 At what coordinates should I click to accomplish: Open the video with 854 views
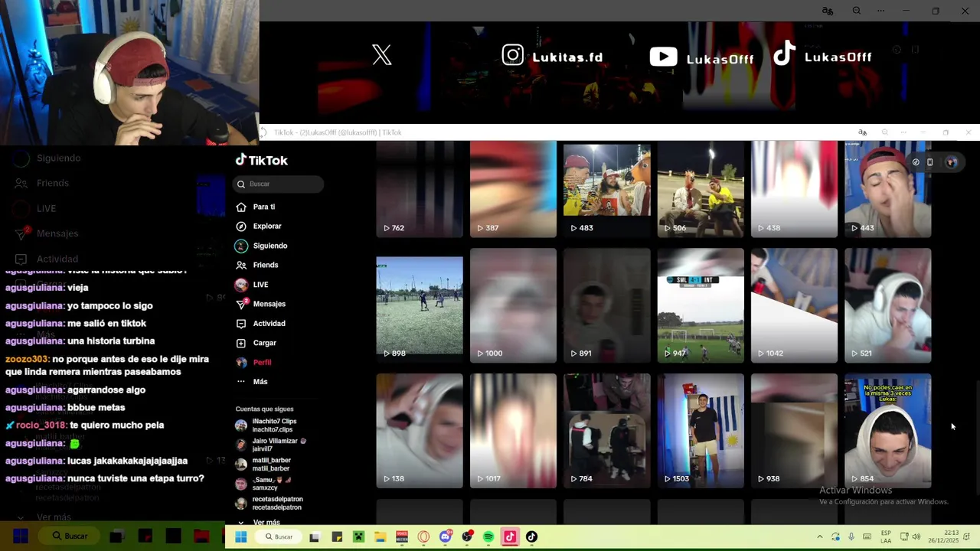tap(888, 431)
